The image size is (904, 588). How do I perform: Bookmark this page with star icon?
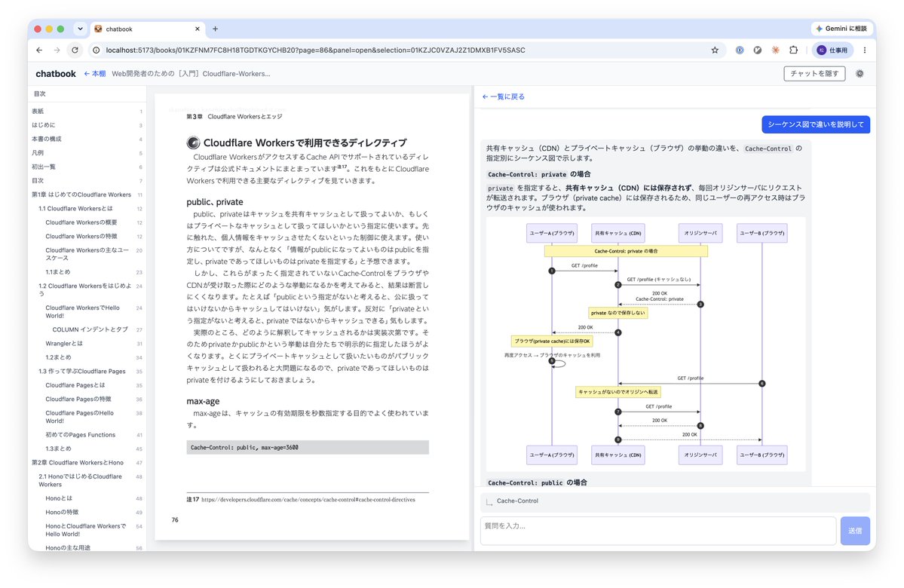[715, 51]
